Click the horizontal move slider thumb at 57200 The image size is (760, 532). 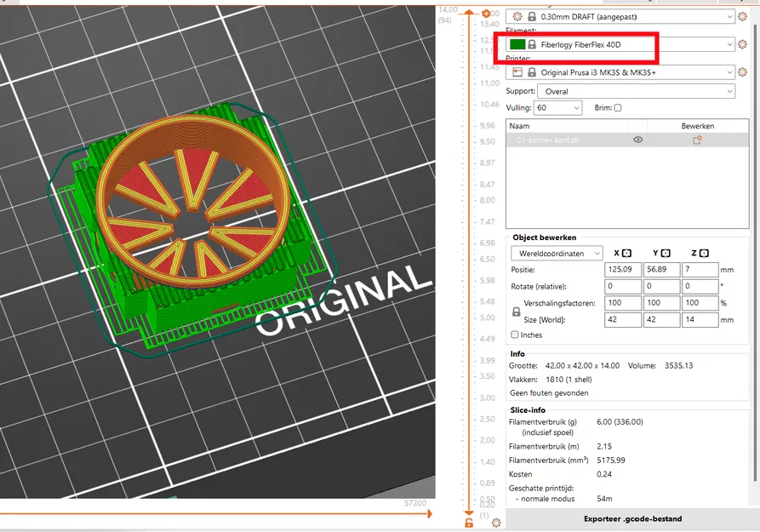(x=430, y=513)
